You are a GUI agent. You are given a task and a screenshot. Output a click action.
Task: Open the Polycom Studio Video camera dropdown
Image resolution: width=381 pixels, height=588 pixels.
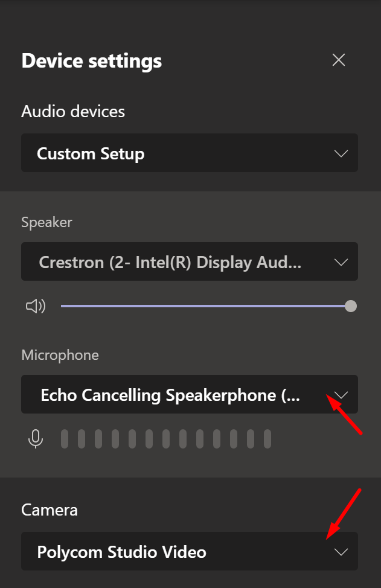pos(190,551)
